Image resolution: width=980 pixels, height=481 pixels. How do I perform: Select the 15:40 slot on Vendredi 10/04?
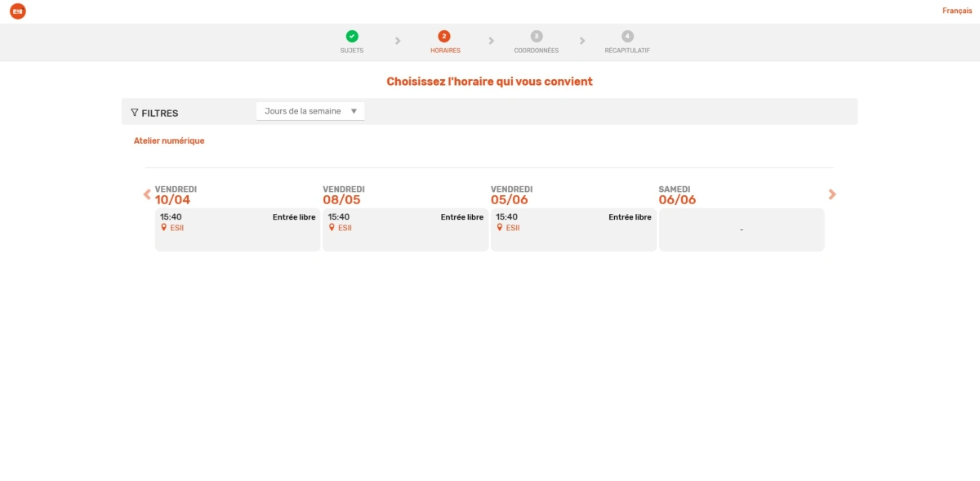tap(237, 229)
